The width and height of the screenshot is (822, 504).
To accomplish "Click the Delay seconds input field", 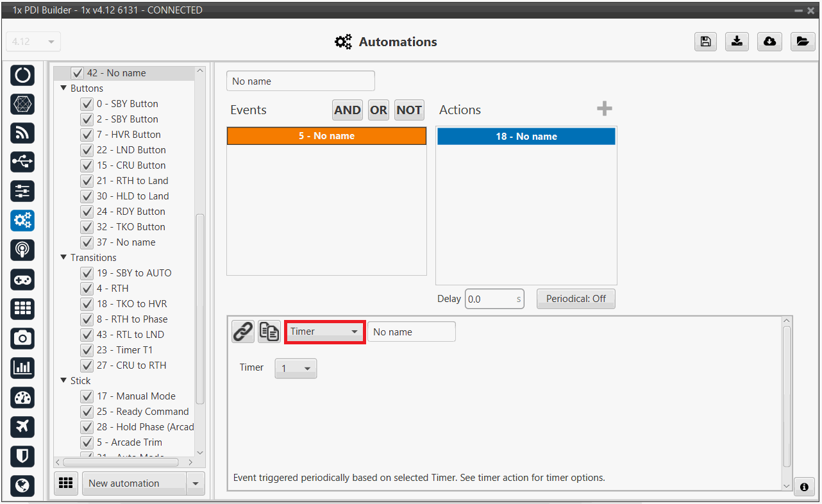I will [x=491, y=299].
